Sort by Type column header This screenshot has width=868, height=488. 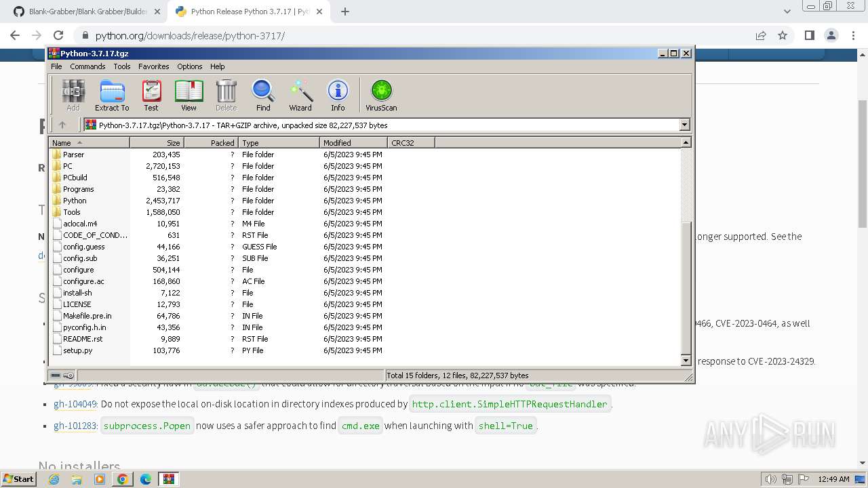(279, 142)
